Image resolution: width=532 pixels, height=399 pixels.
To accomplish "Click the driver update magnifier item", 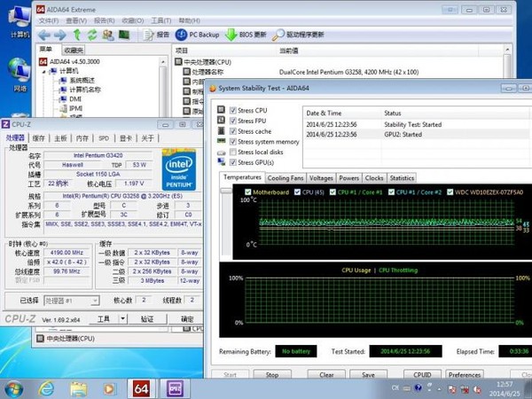I will tap(298, 35).
